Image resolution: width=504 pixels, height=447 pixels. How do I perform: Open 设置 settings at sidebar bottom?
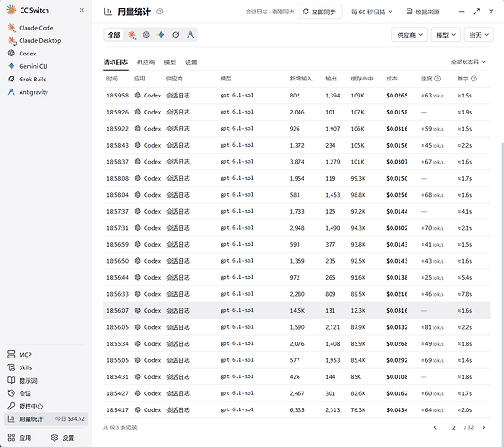63,438
